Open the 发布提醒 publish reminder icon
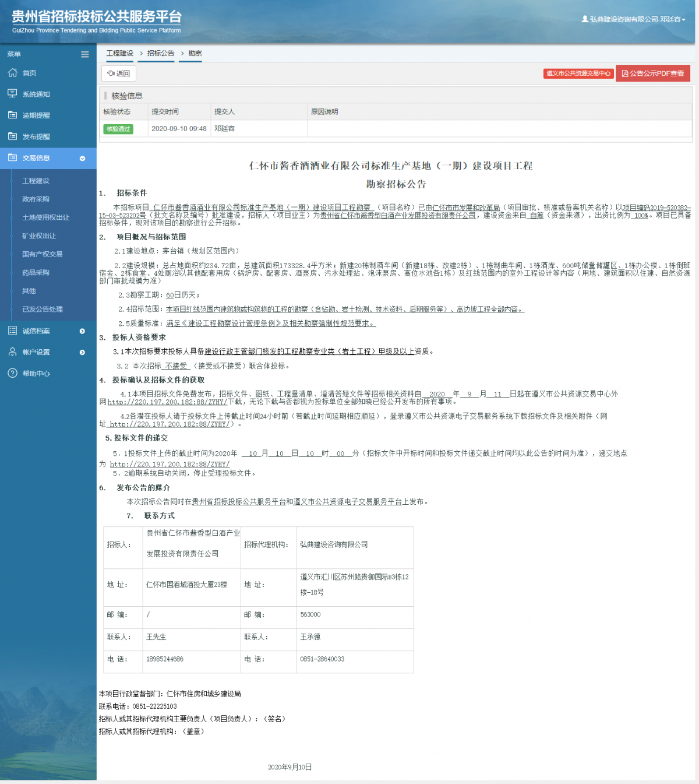This screenshot has width=699, height=784. (x=12, y=136)
